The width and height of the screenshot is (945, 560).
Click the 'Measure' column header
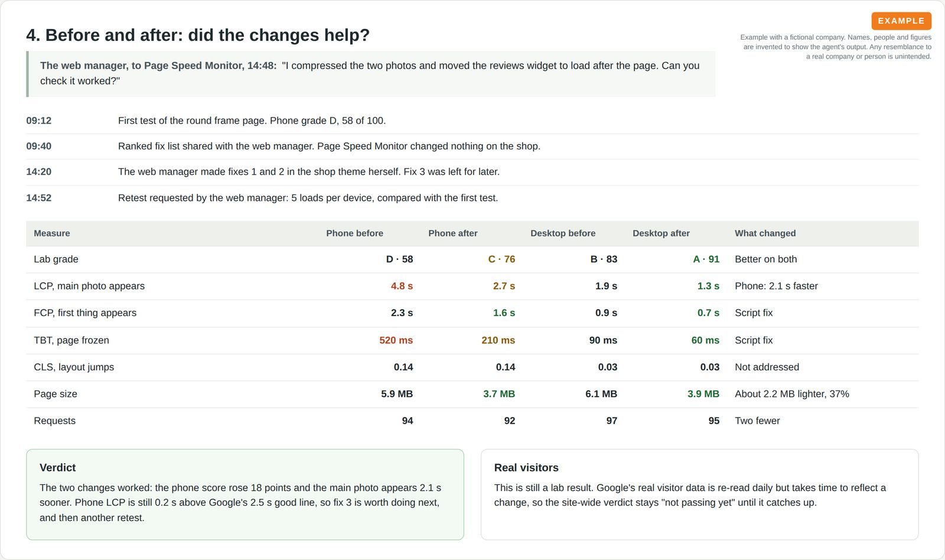tap(52, 233)
